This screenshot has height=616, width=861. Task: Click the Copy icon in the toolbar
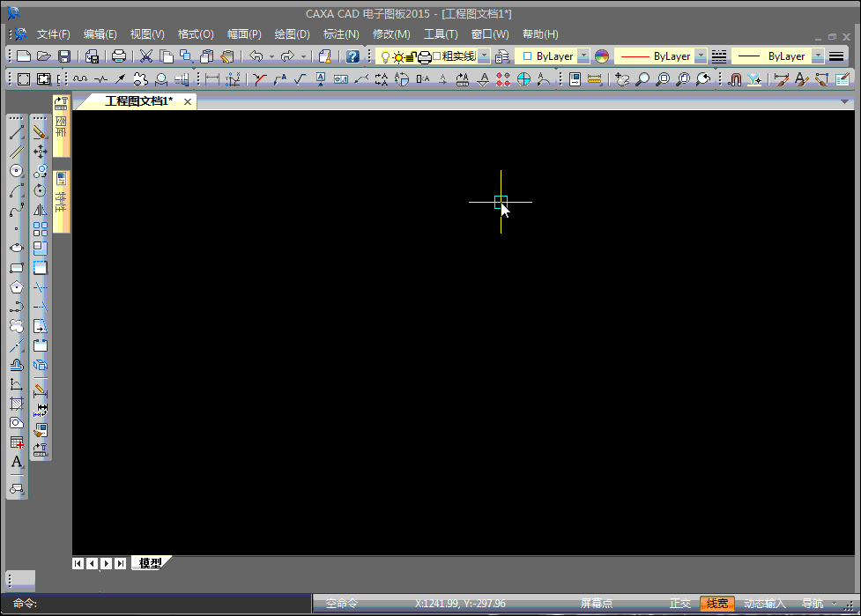166,56
